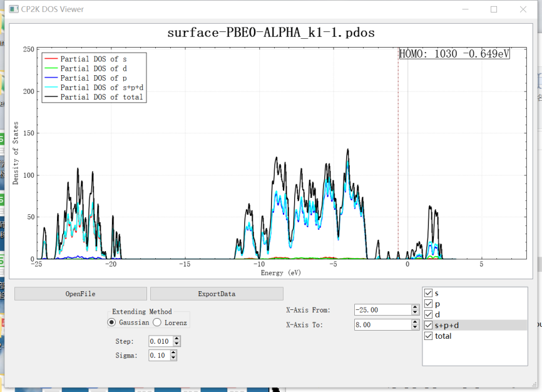
Task: Decrease the Sigma value with down arrow
Action: click(173, 358)
